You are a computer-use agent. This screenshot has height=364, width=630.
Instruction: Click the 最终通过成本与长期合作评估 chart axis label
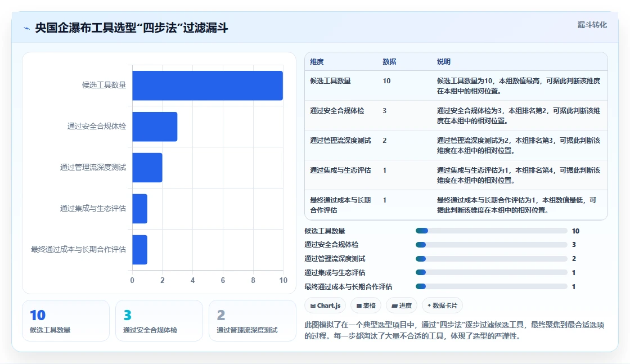78,249
